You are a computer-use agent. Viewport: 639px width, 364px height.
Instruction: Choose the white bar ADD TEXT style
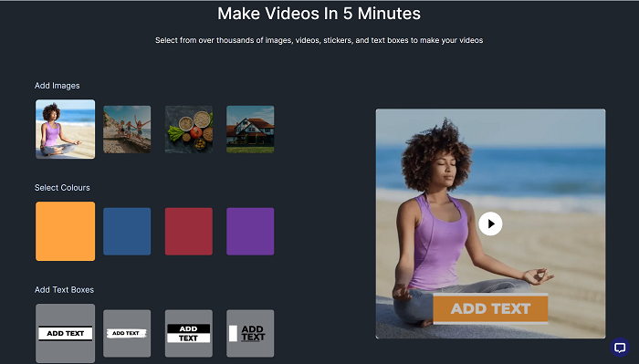click(65, 333)
